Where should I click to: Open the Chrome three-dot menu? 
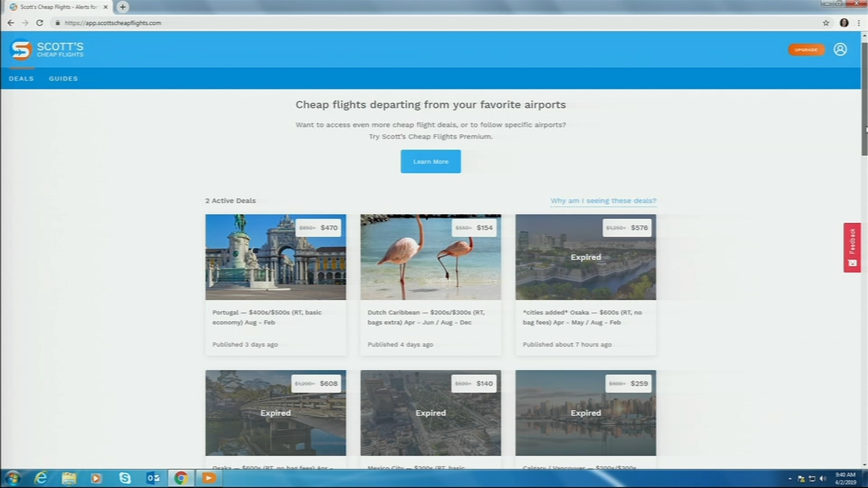860,22
